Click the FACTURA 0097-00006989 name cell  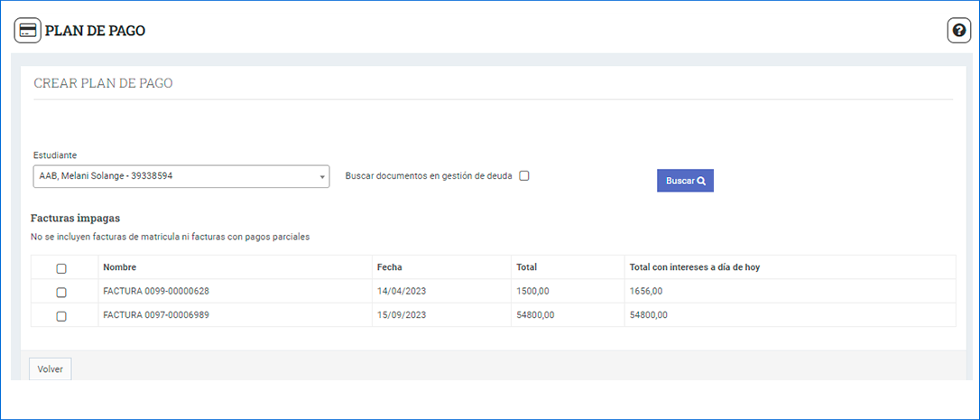click(162, 315)
